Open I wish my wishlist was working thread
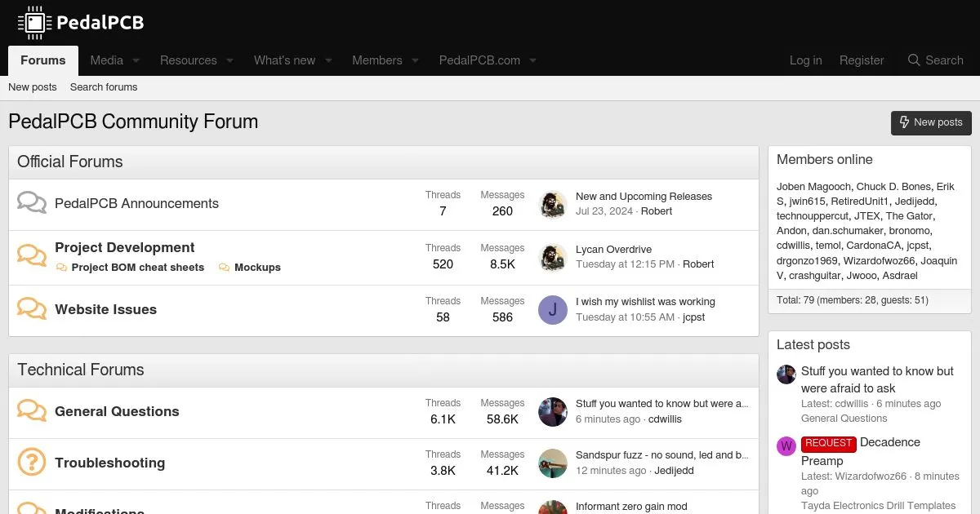 645,302
